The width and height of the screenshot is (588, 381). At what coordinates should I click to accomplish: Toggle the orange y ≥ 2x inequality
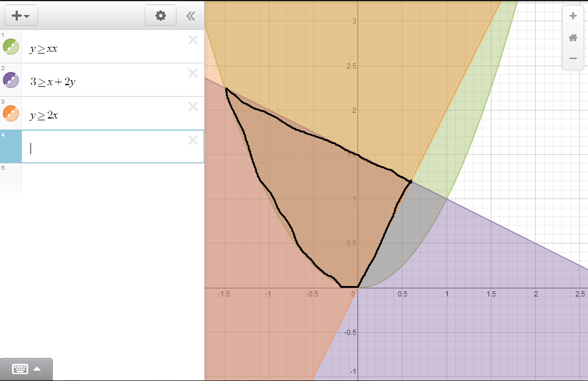11,114
